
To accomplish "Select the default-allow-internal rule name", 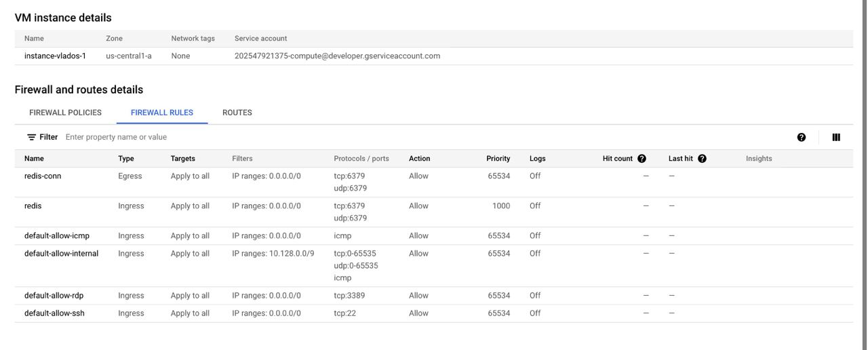I will (61, 254).
